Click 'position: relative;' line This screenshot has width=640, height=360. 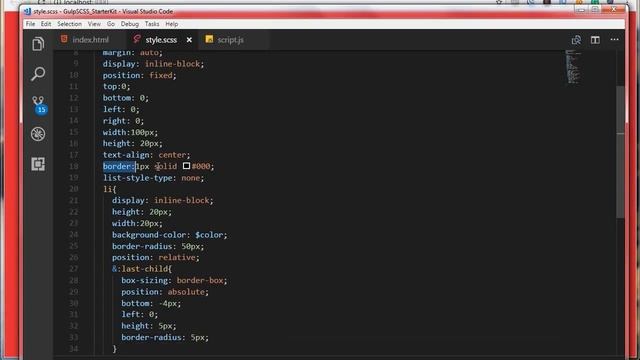tap(156, 258)
